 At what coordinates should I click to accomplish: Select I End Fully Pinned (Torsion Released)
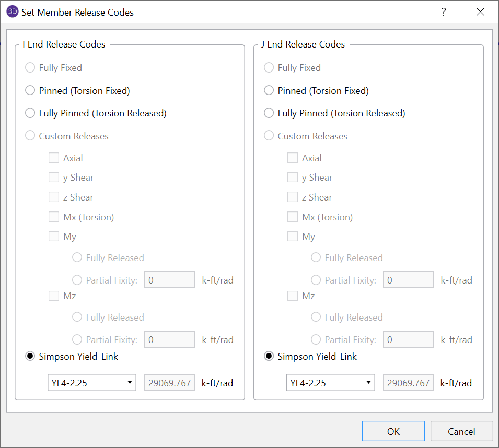pyautogui.click(x=30, y=113)
